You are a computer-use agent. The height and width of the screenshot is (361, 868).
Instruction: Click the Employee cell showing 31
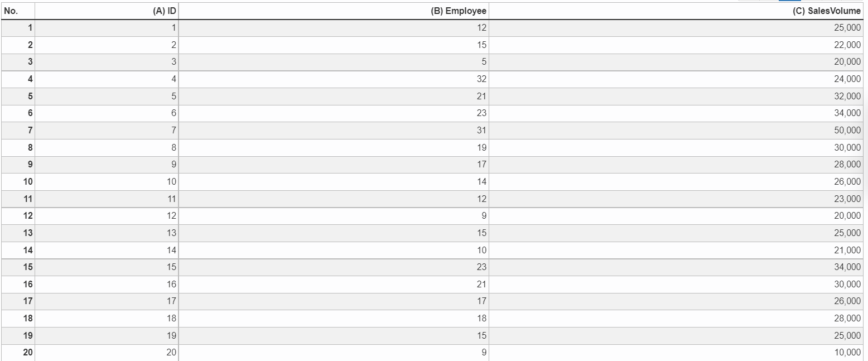tap(334, 131)
